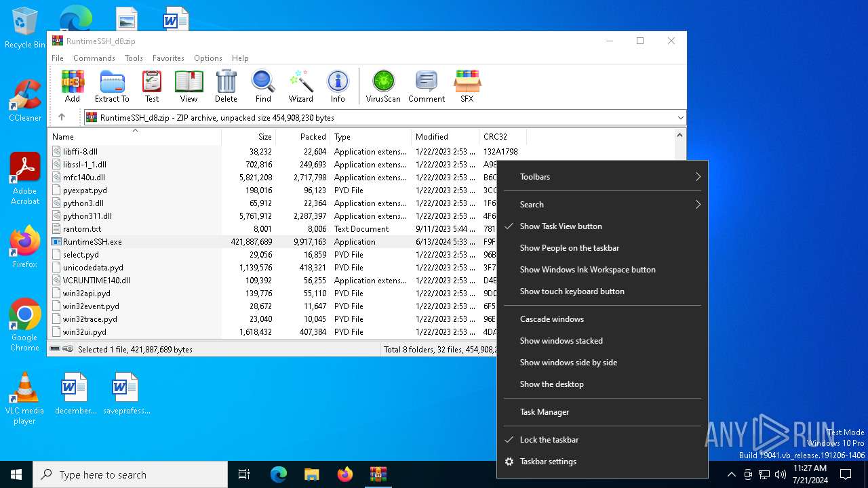Open the saveprofess Word document on desktop

pyautogui.click(x=125, y=393)
